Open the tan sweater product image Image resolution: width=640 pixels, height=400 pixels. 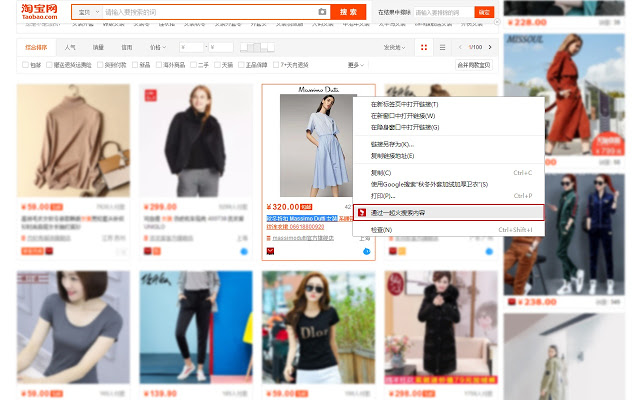click(x=73, y=140)
